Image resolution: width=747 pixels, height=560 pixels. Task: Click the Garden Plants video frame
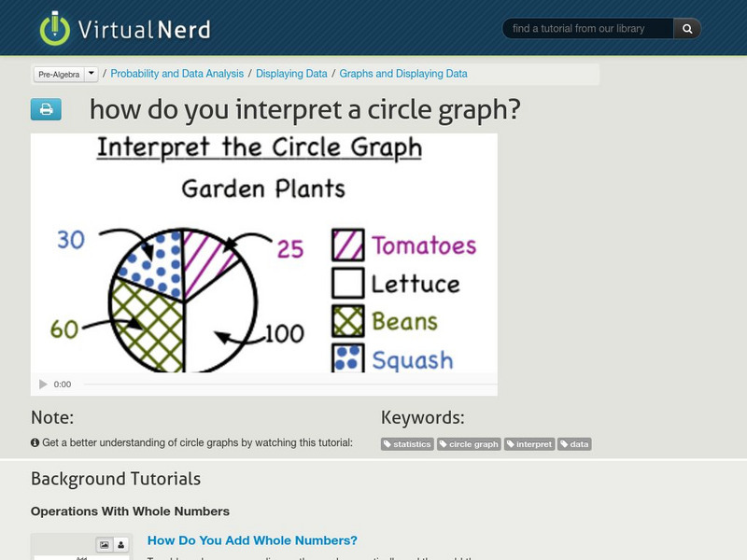point(263,252)
